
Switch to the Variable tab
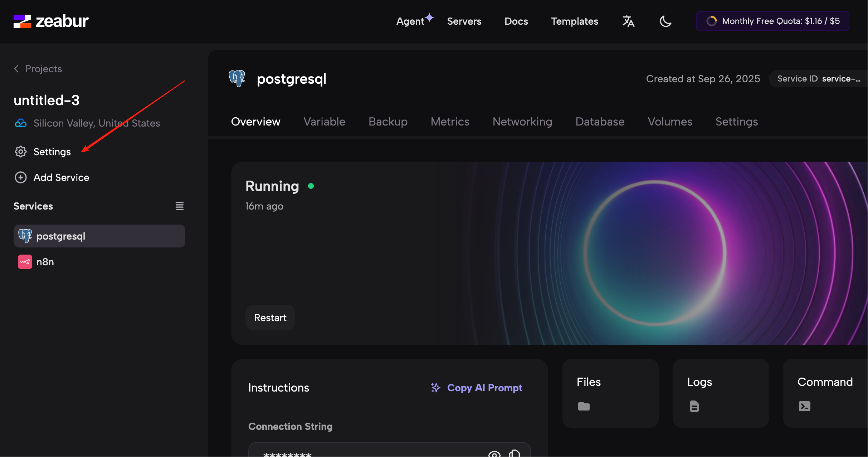[x=324, y=122]
